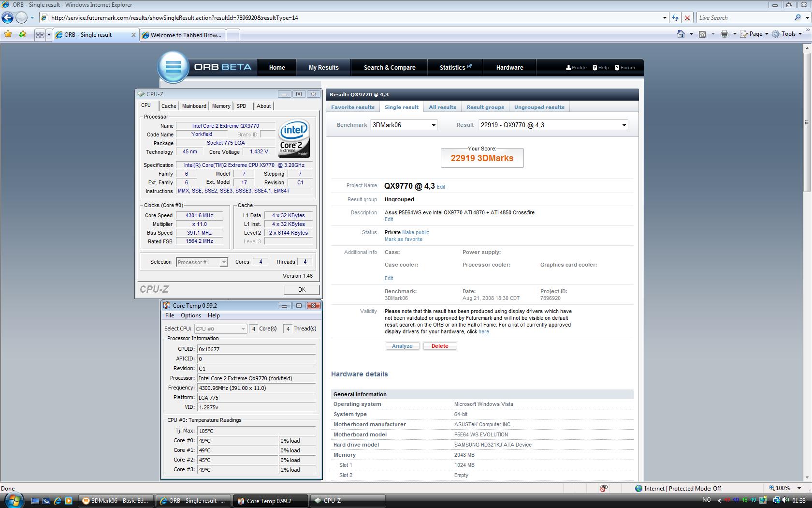This screenshot has height=508, width=812.
Task: Click the red Delete button
Action: pos(440,346)
